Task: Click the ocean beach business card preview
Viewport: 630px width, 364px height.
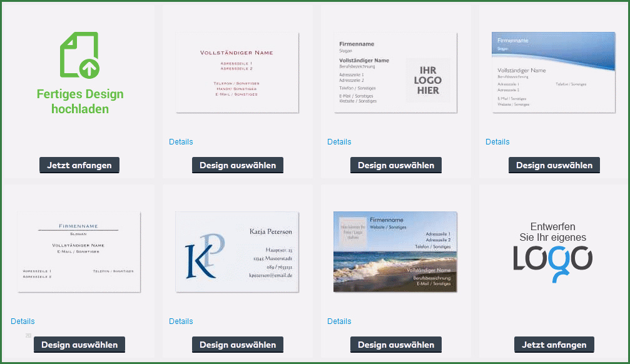Action: (x=395, y=252)
